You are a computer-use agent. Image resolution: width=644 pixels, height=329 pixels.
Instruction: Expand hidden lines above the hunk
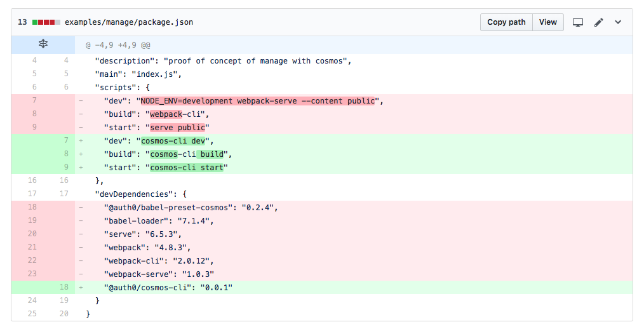click(x=43, y=44)
